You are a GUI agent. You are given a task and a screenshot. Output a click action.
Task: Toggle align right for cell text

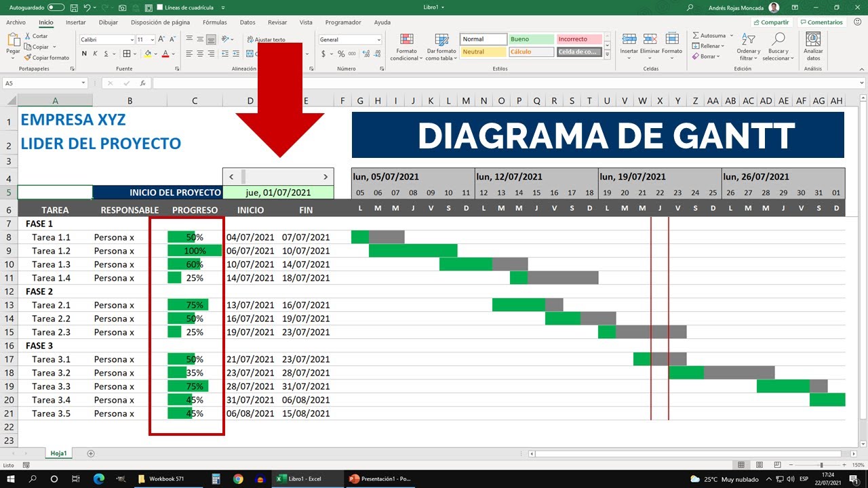(211, 54)
